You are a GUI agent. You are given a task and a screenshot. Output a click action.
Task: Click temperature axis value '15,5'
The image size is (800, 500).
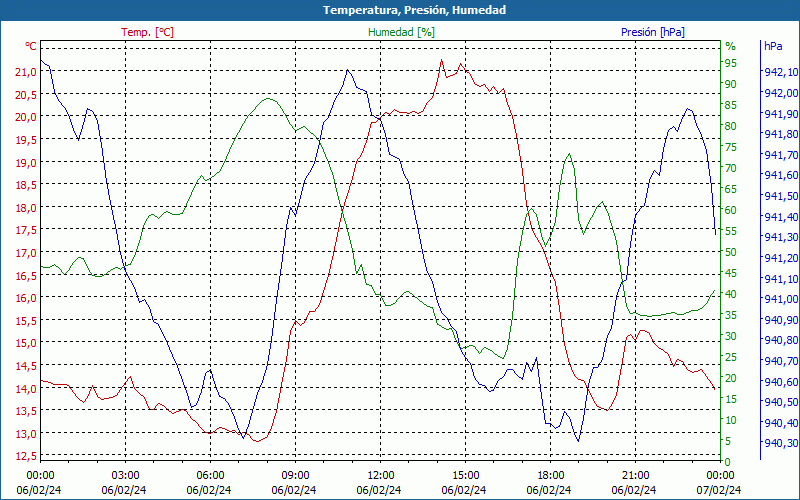(x=26, y=320)
